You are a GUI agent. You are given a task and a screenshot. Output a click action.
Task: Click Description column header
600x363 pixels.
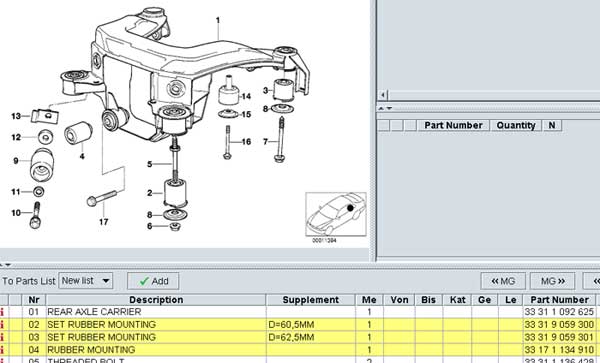156,300
